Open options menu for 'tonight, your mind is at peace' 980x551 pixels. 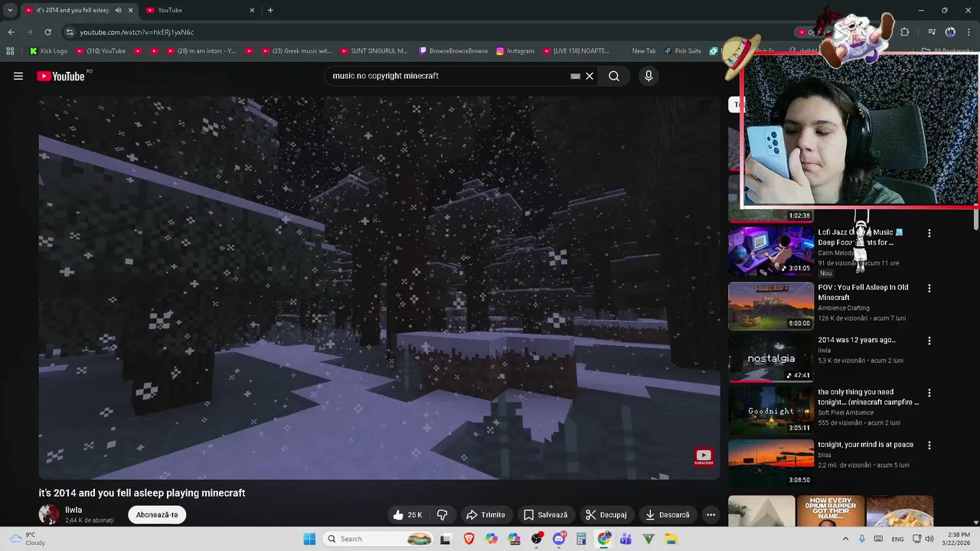coord(929,445)
